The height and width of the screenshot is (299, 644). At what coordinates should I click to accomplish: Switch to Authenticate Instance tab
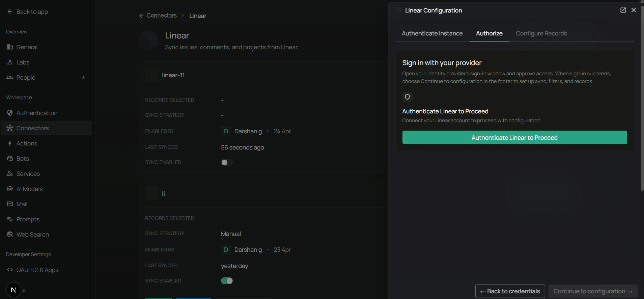point(432,33)
